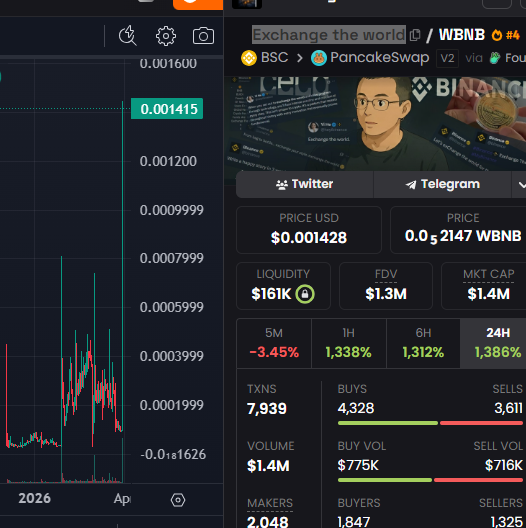Open the Twitter link button
Image resolution: width=526 pixels, height=528 pixels.
coord(304,184)
